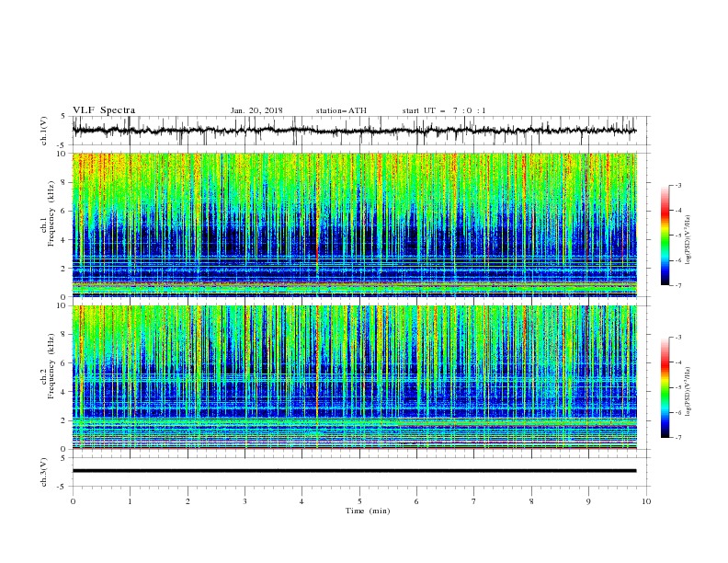
Task: Click the "-4" tick on ch.2 color bar
Action: click(677, 362)
